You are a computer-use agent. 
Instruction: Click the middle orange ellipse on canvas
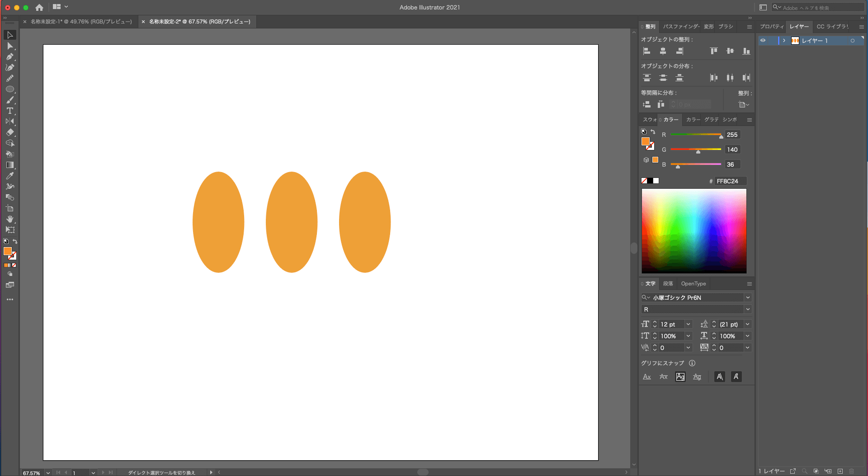point(292,222)
